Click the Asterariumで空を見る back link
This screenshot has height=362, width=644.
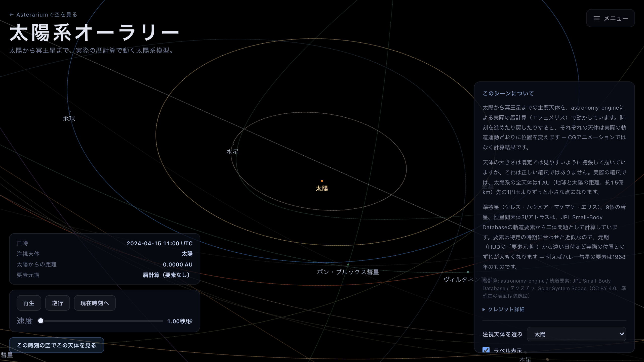[x=43, y=15]
